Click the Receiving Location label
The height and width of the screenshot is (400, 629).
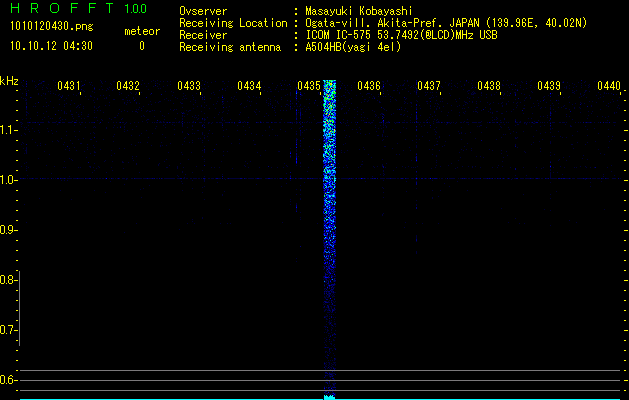pyautogui.click(x=233, y=23)
